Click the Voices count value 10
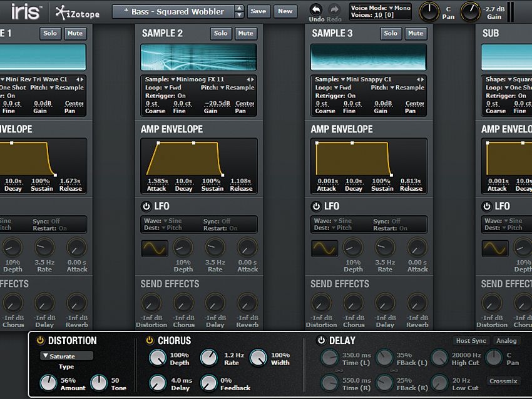 [378, 15]
